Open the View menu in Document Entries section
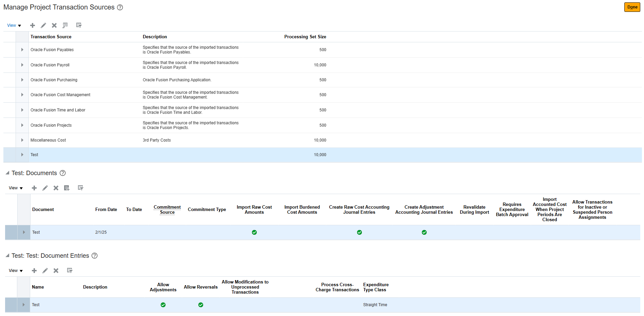The width and height of the screenshot is (644, 316). (16, 271)
